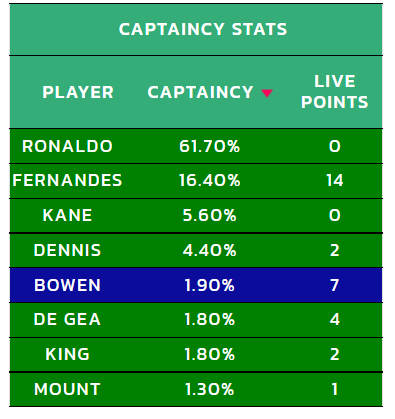Click the Live Points column header

(x=334, y=92)
